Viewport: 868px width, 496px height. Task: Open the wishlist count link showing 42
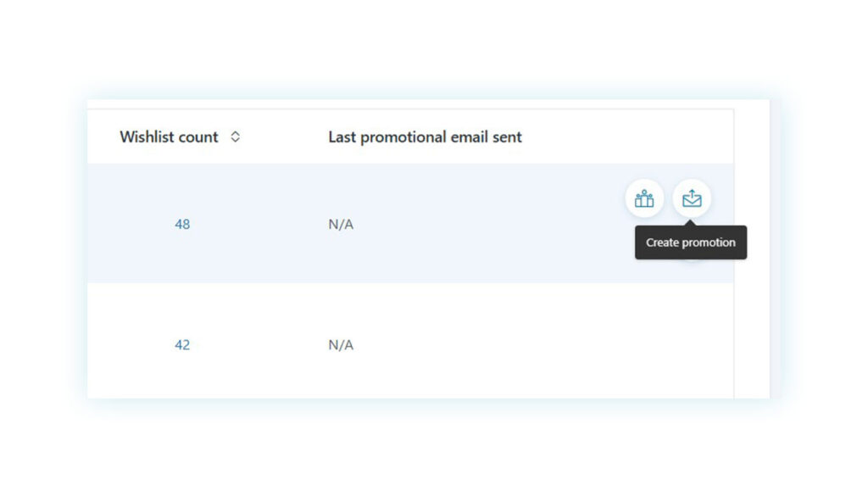point(182,344)
